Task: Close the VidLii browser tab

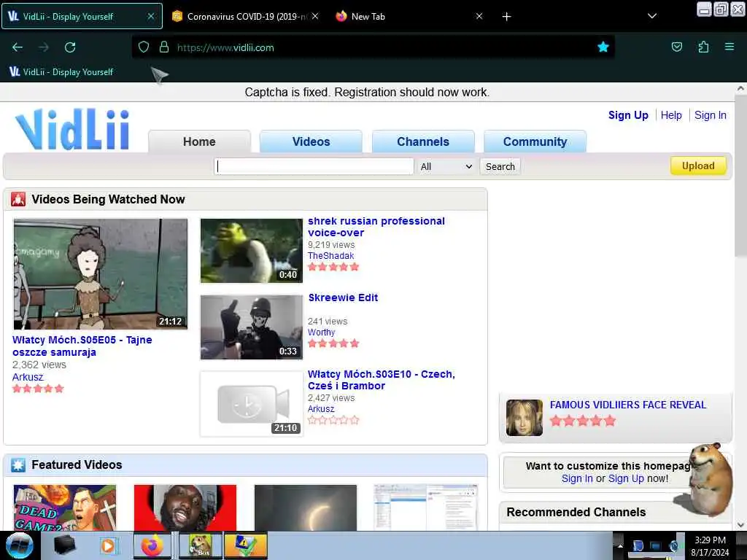Action: (x=150, y=16)
